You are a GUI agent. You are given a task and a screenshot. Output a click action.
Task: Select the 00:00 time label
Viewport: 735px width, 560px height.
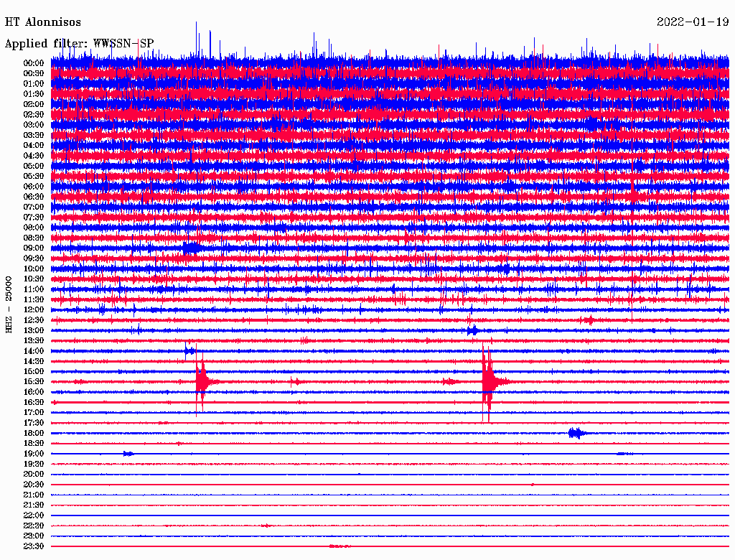coord(34,63)
